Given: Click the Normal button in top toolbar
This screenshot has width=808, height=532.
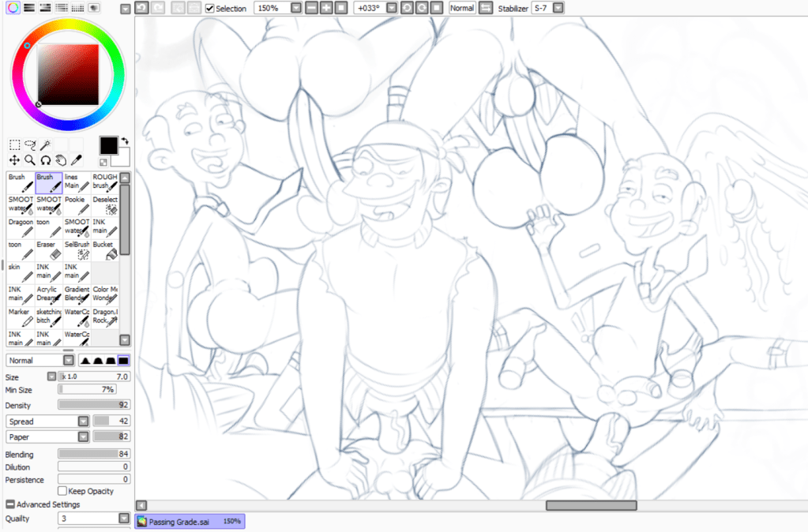Looking at the screenshot, I should pos(461,8).
